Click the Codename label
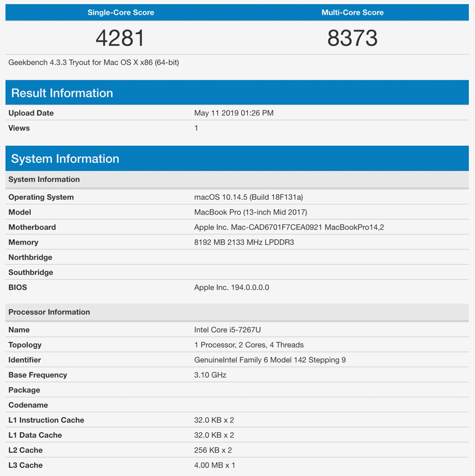The width and height of the screenshot is (475, 476). [x=28, y=405]
